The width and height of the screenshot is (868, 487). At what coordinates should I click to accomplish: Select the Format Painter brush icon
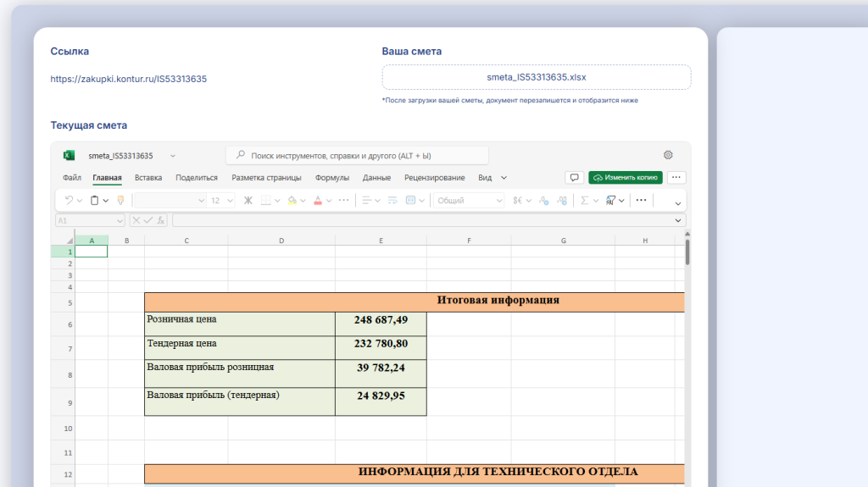120,201
